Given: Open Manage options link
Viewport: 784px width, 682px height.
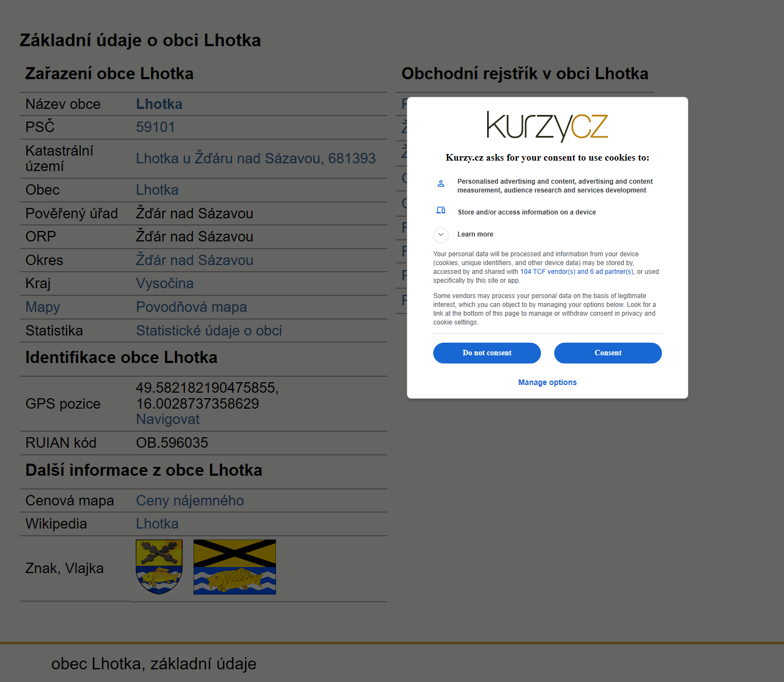Looking at the screenshot, I should pyautogui.click(x=547, y=382).
